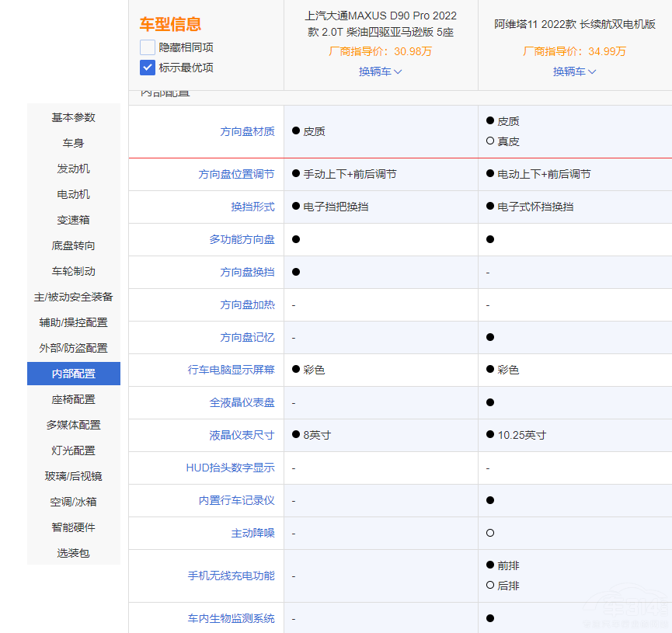
Task: Open 换辆车 dropdown under MAXUS D90 Pro
Action: point(380,71)
